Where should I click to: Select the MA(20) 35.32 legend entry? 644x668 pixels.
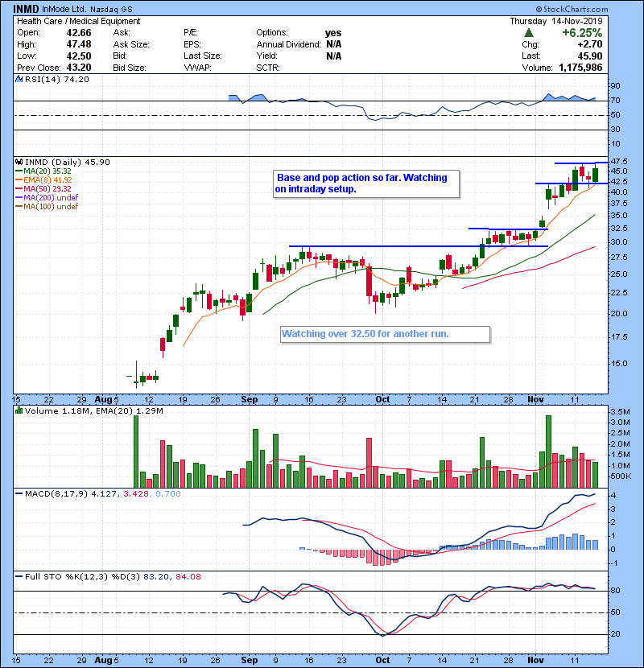(43, 171)
